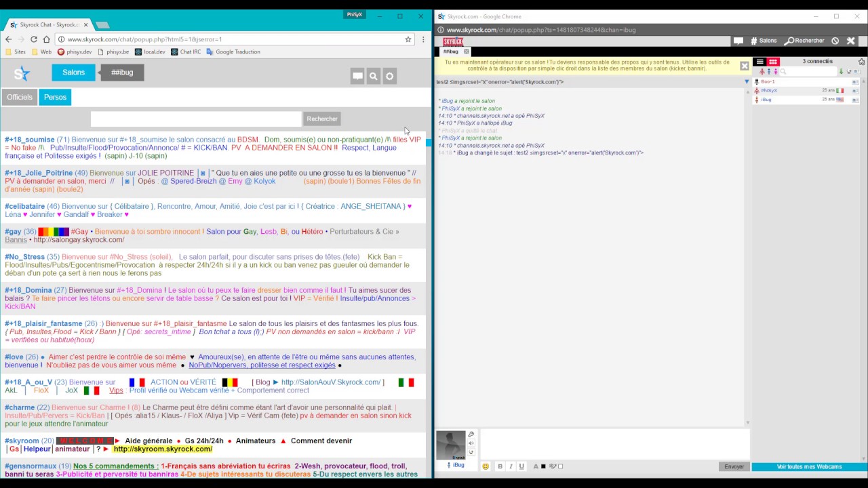Open the white background color swatch

click(560, 466)
